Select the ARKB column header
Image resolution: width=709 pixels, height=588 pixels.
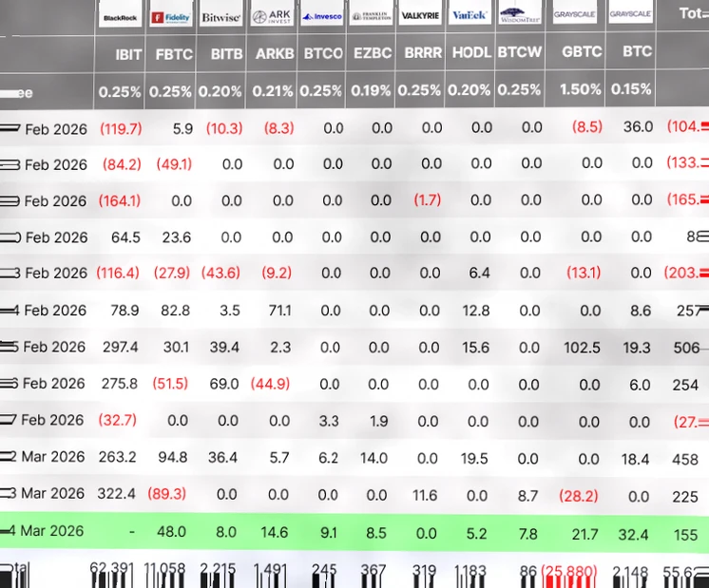click(x=275, y=54)
